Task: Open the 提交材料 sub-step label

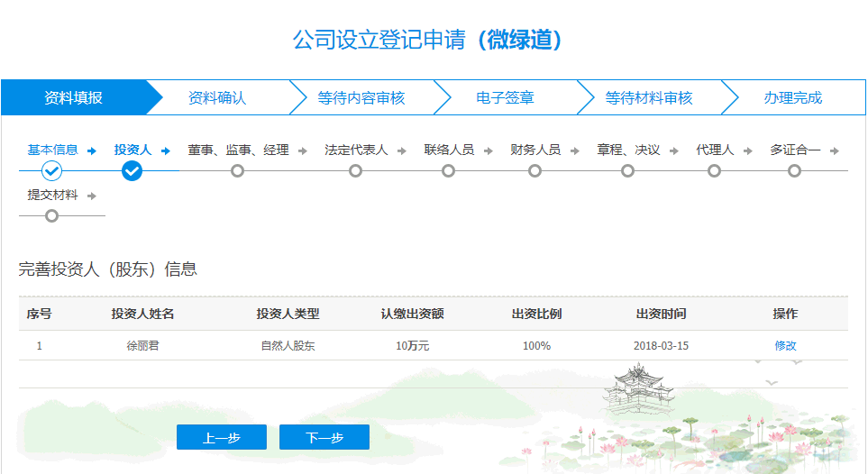Action: (52, 195)
